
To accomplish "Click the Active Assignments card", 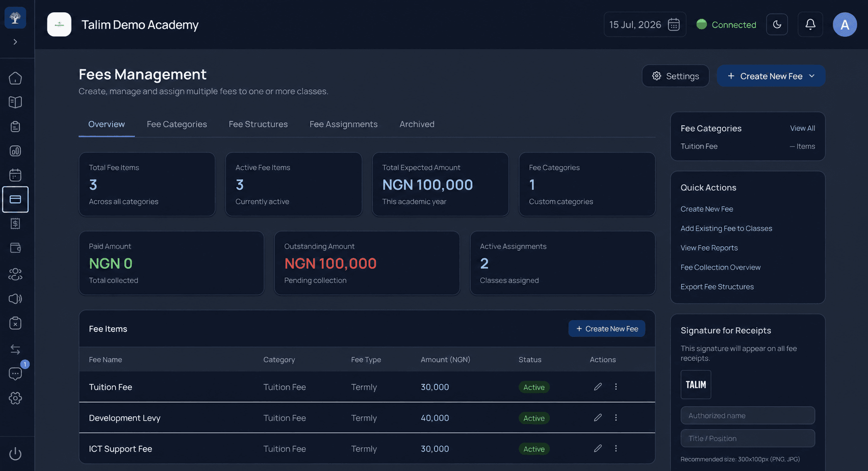I will coord(563,263).
